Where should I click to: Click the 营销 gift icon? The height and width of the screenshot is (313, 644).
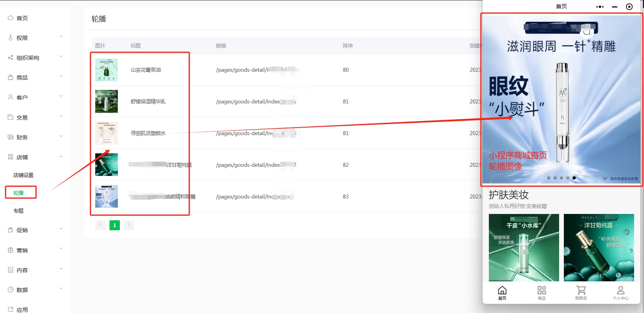click(11, 250)
